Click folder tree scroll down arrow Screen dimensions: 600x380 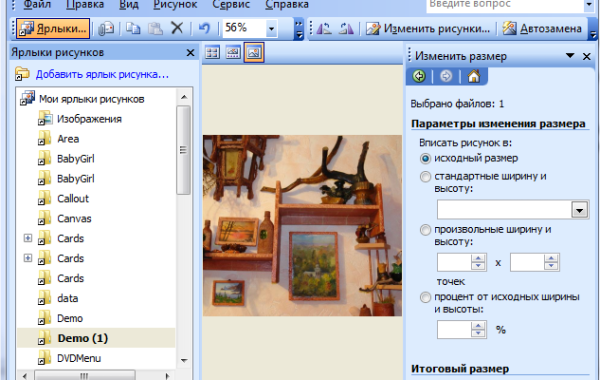184,360
